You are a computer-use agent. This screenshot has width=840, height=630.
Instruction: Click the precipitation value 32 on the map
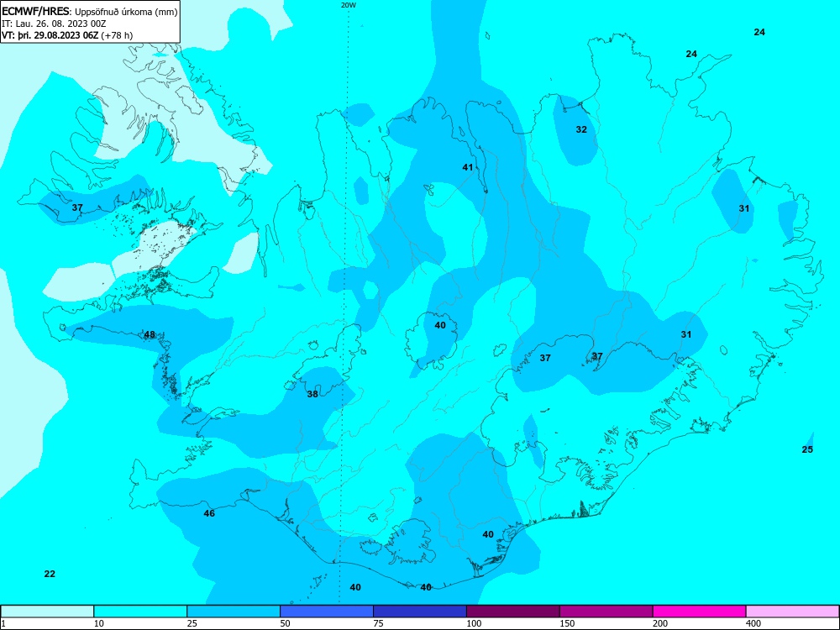(581, 129)
